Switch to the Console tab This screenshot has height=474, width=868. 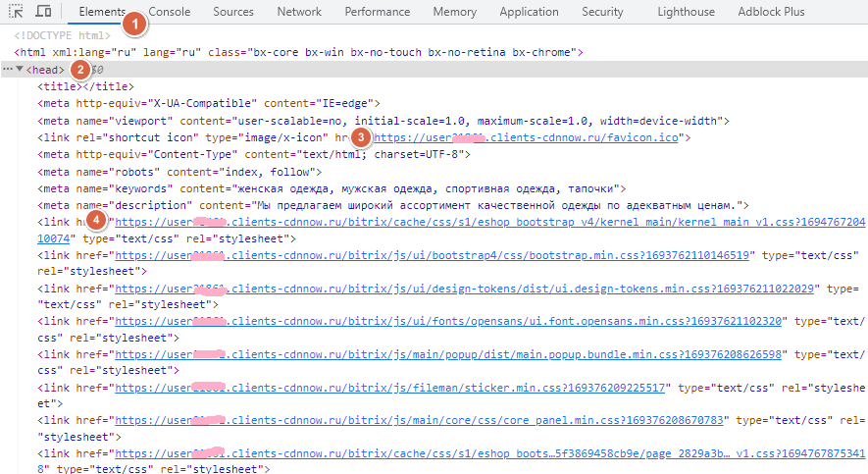click(169, 12)
